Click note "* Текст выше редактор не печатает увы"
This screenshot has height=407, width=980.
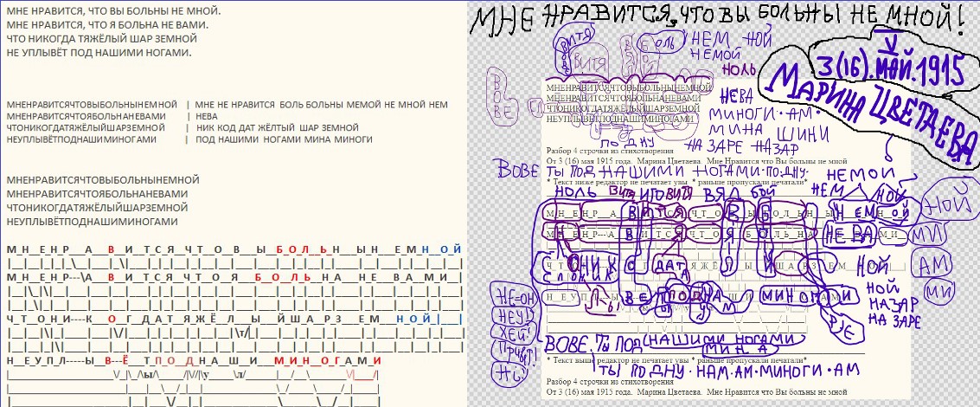click(x=618, y=360)
